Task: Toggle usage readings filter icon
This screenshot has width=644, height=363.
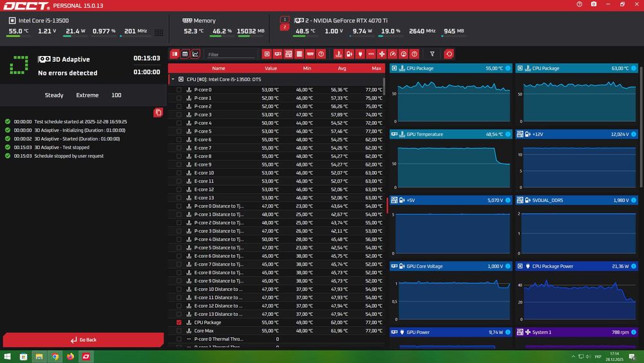Action: [x=403, y=54]
